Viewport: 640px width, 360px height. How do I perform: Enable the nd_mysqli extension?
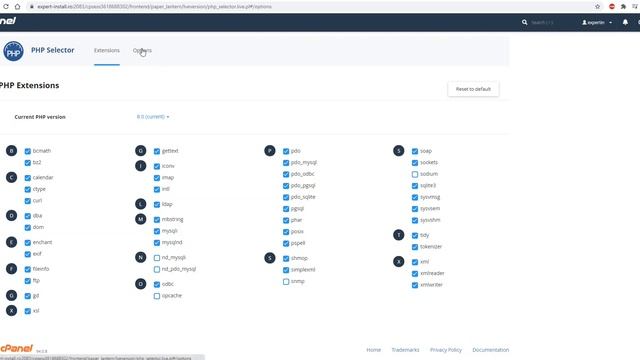[157, 258]
